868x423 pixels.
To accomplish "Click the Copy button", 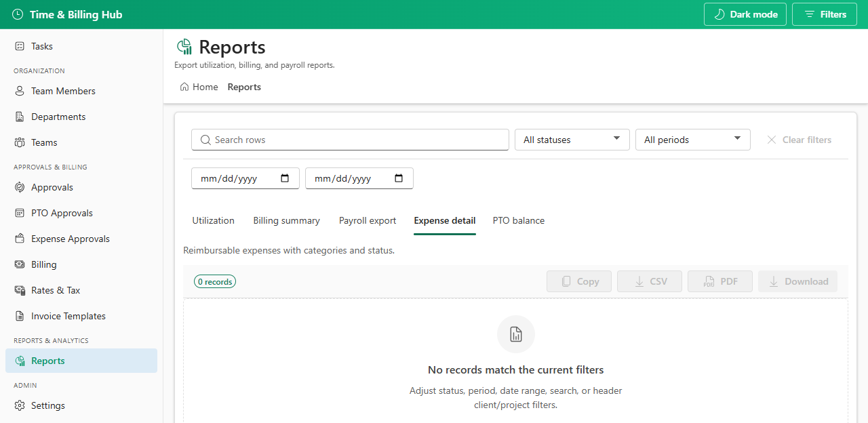I will [579, 281].
